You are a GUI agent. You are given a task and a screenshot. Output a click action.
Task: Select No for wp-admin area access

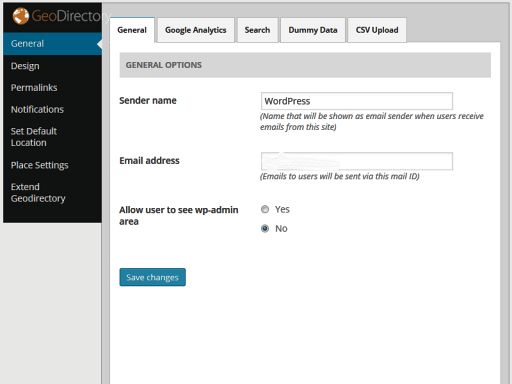click(x=265, y=229)
